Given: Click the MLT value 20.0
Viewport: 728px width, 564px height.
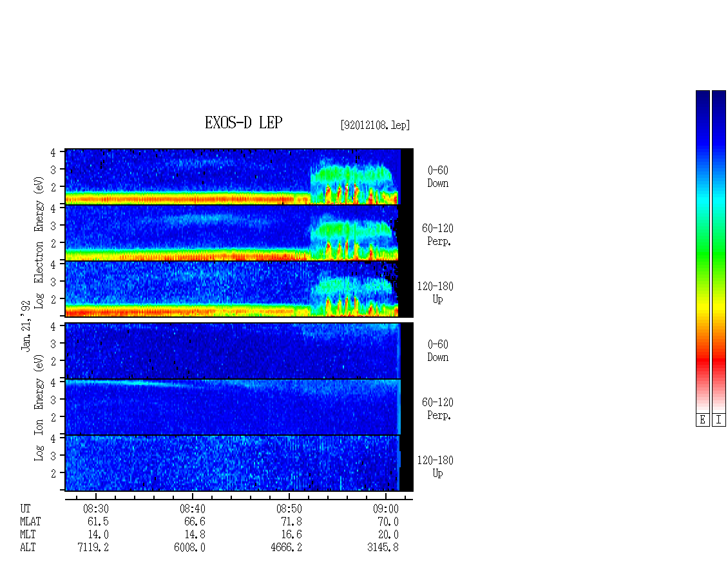Looking at the screenshot, I should tap(388, 535).
